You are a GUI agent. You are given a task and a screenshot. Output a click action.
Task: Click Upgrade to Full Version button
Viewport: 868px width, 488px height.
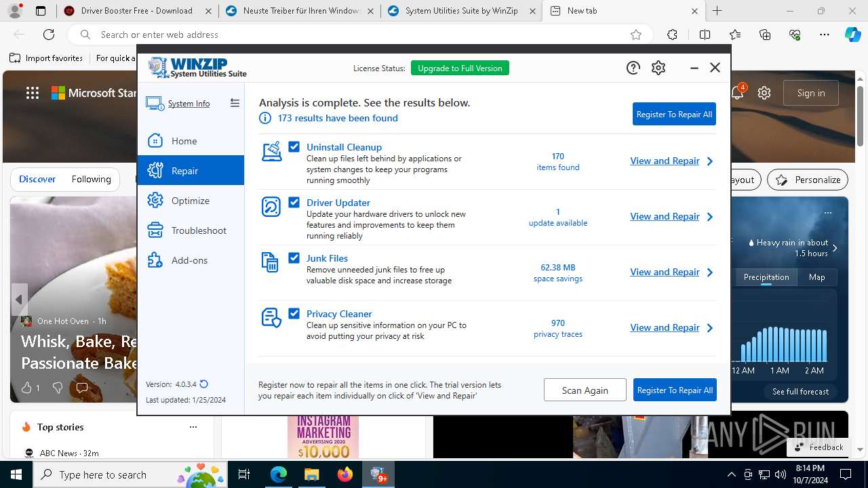[460, 68]
